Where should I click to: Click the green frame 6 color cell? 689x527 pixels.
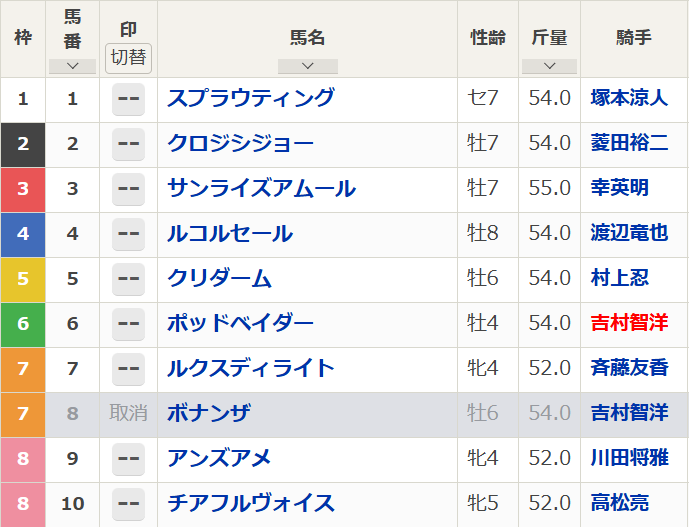tap(23, 324)
